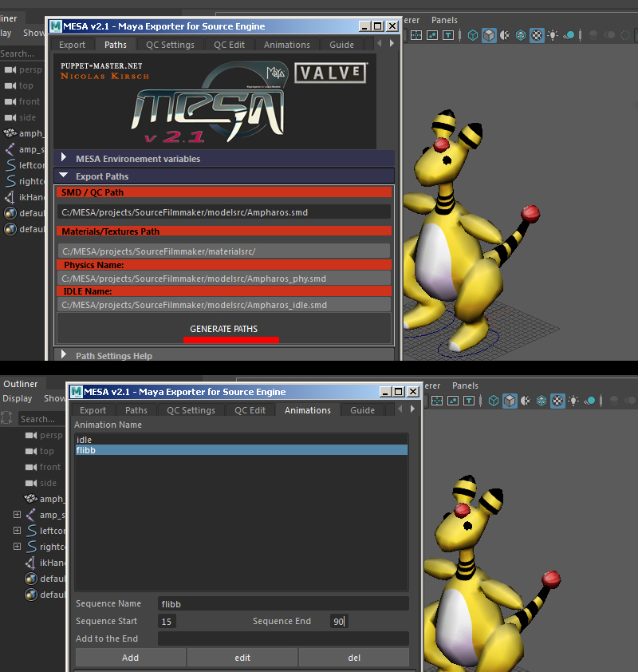Screen dimensions: 638x672
Task: Click the GENERATE PATHS button
Action: pos(224,329)
